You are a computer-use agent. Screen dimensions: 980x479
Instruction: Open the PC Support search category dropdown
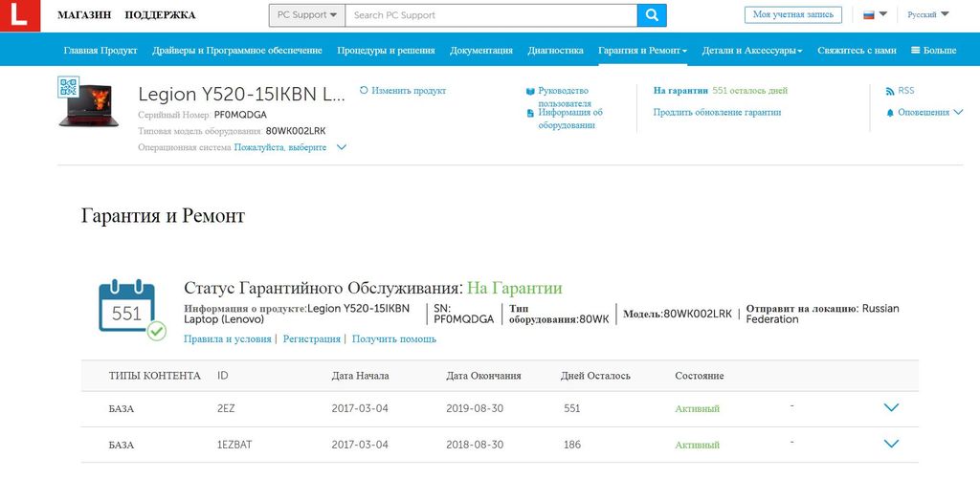306,15
